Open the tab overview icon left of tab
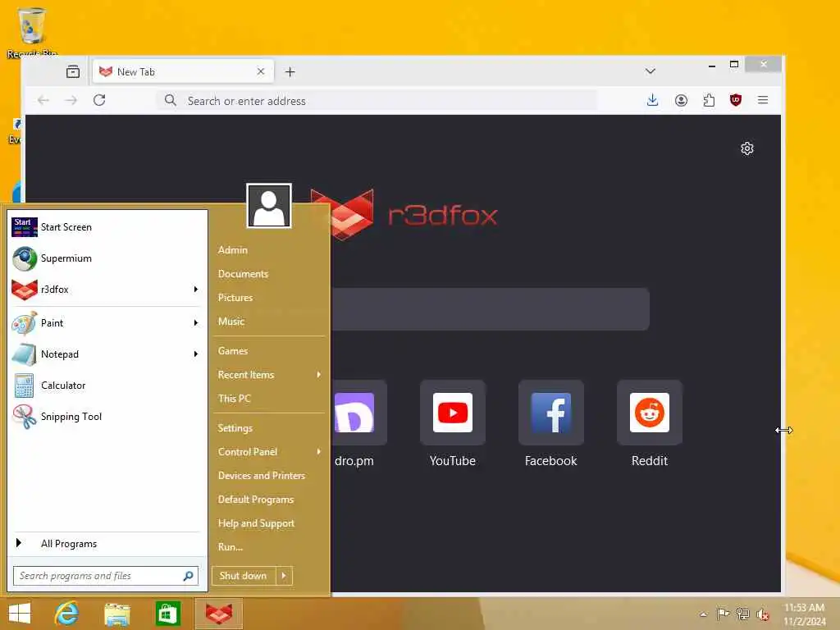Viewport: 840px width, 630px height. 73,72
